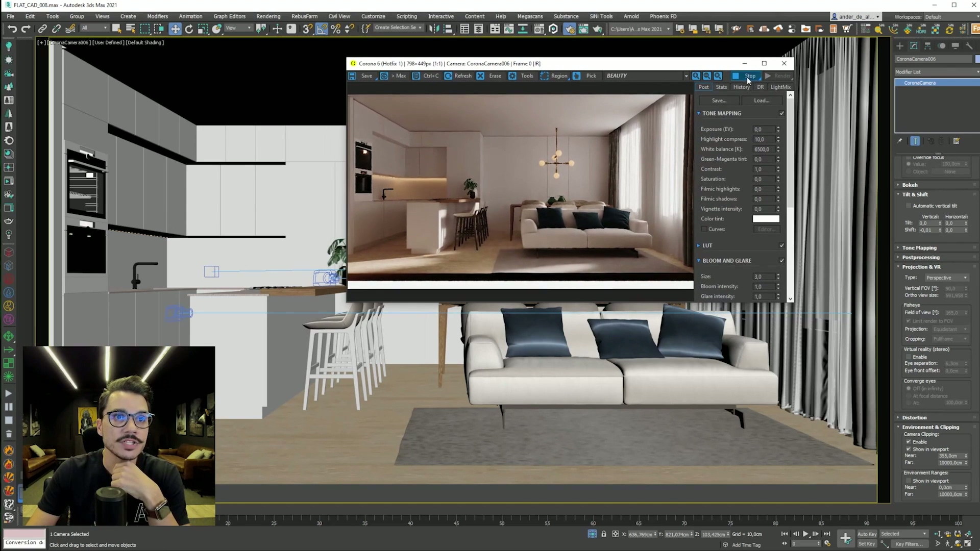Stop the Corona render
The height and width of the screenshot is (551, 980).
point(745,76)
